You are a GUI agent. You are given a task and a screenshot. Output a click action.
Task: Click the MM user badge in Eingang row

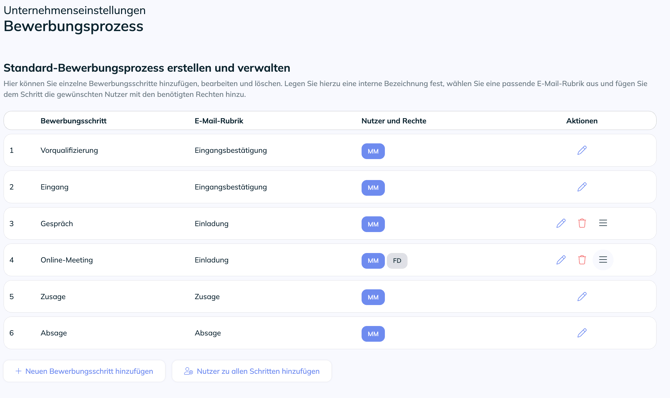(373, 188)
